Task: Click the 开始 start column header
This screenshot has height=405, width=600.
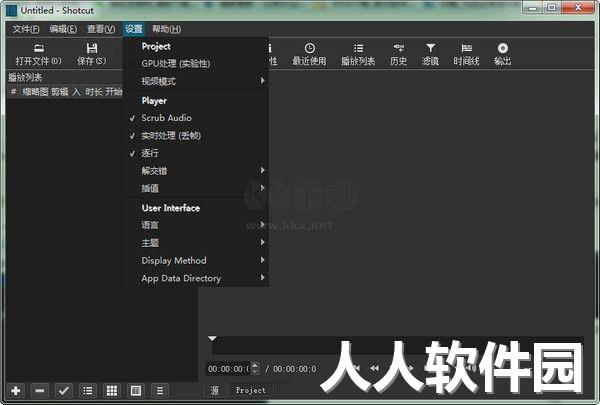Action: [x=114, y=92]
